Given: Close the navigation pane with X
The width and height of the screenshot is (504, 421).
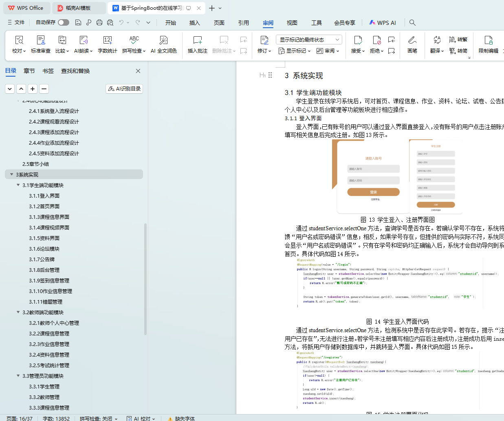Looking at the screenshot, I should tap(138, 71).
